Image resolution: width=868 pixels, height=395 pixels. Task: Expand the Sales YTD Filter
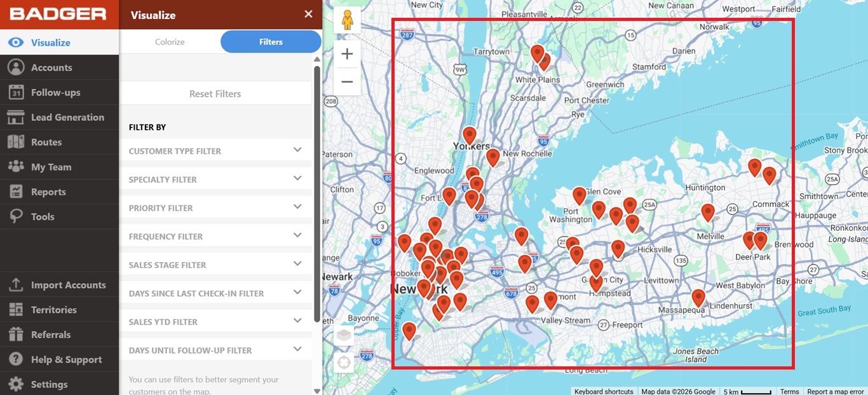click(215, 322)
